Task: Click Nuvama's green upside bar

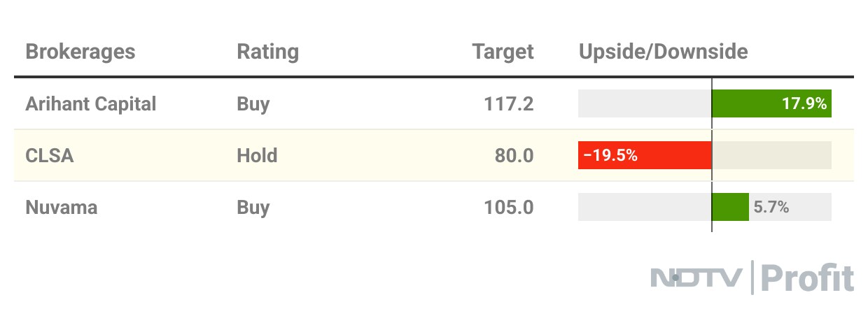Action: pyautogui.click(x=730, y=207)
